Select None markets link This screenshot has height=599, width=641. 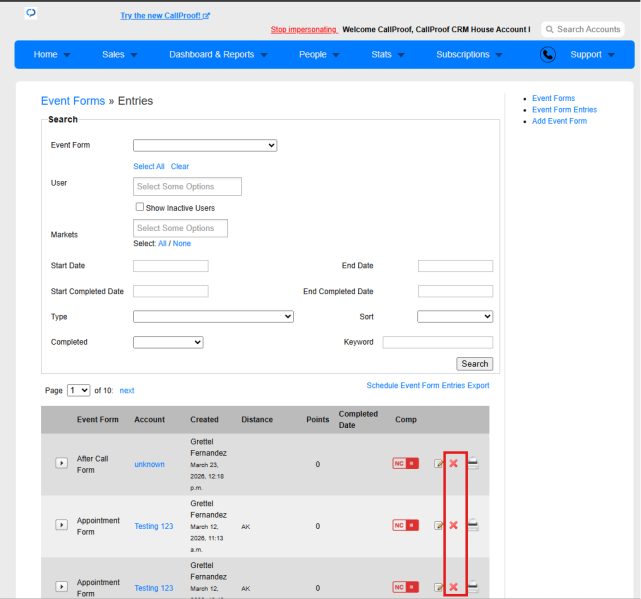pos(182,244)
